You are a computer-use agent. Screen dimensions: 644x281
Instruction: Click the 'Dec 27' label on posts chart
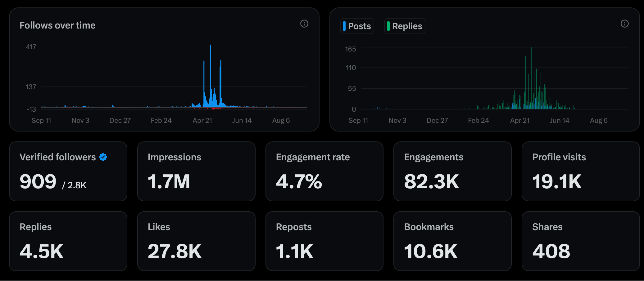[x=437, y=121]
